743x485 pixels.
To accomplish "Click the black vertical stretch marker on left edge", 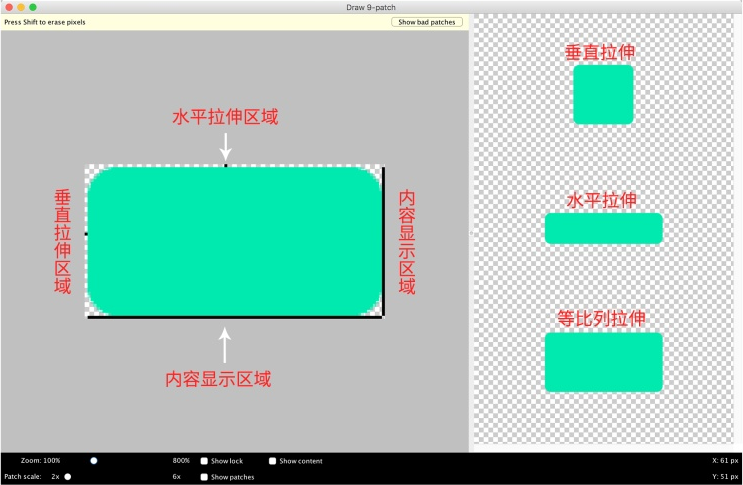I will coord(86,234).
